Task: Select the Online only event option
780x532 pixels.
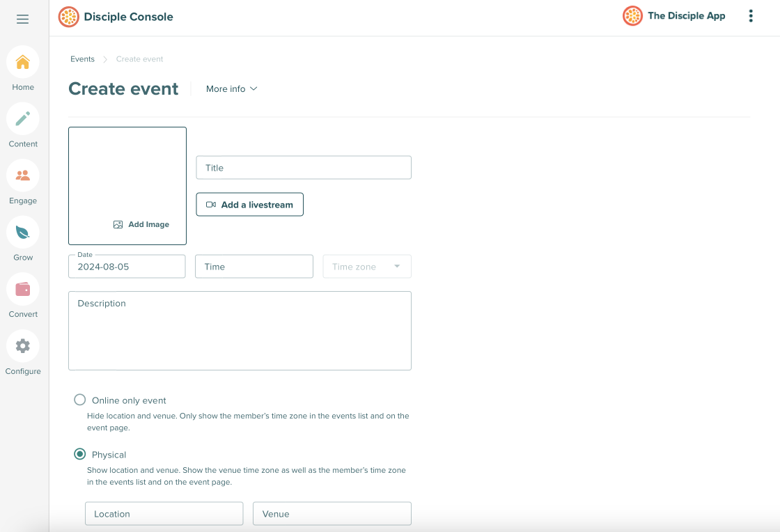Action: [x=79, y=400]
